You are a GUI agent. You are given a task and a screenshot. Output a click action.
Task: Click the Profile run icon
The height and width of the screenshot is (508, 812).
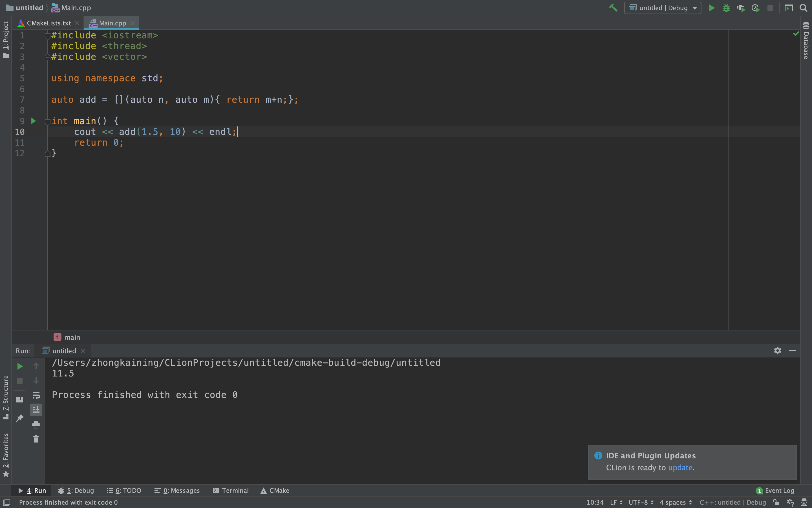756,8
